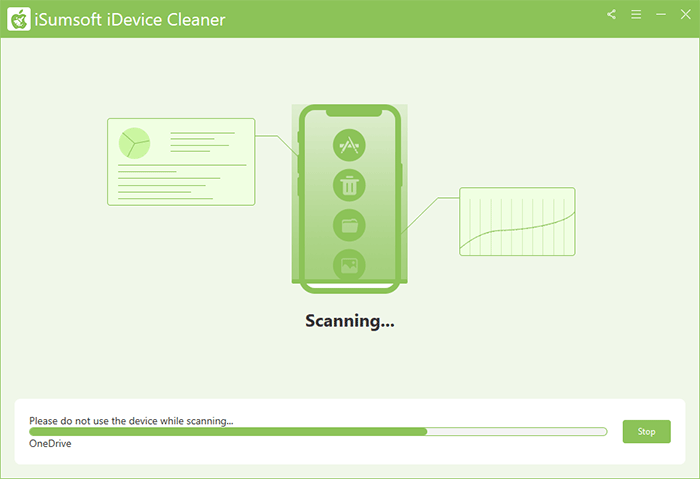
Task: Stop the scan with the Stop button
Action: tap(646, 431)
